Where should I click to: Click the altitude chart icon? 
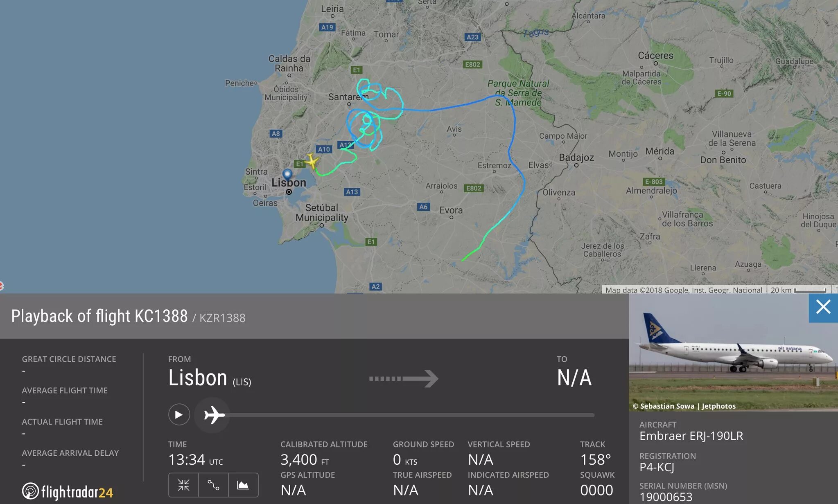tap(243, 484)
